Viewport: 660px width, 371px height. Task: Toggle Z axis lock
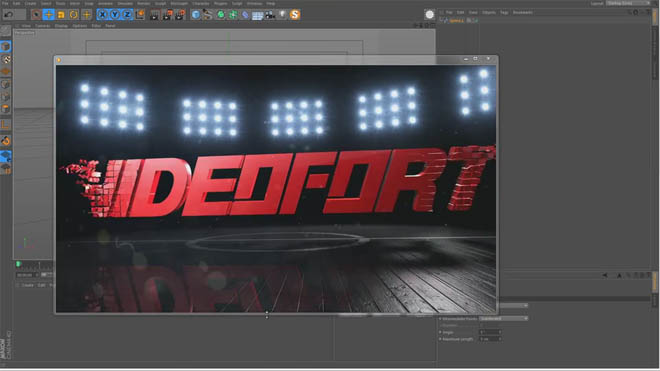pyautogui.click(x=127, y=15)
